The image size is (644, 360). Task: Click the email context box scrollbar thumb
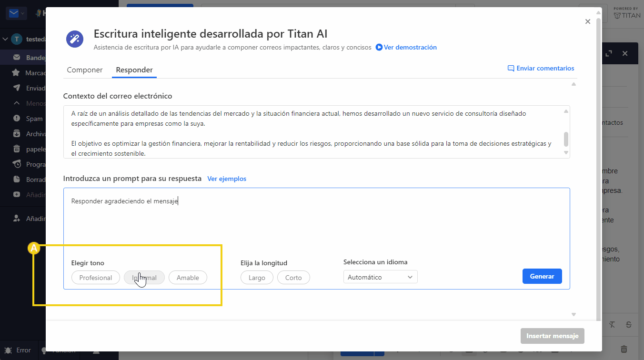[566, 139]
